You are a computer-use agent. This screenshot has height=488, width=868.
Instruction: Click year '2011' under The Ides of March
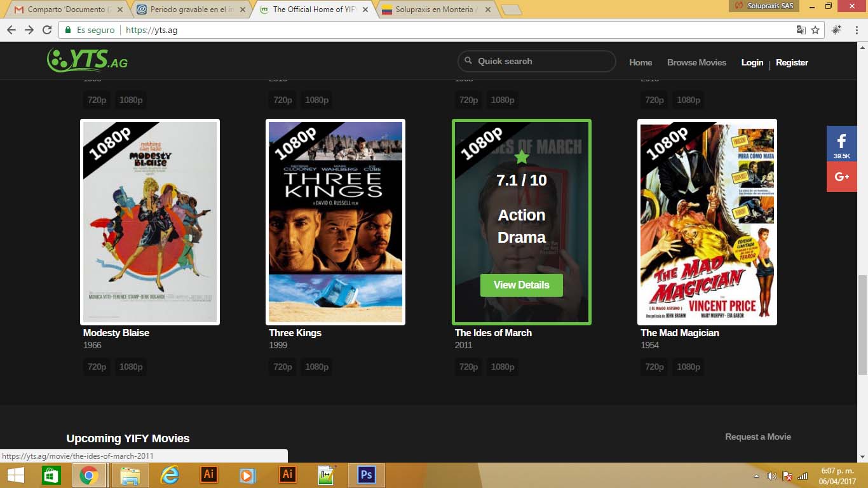(464, 345)
